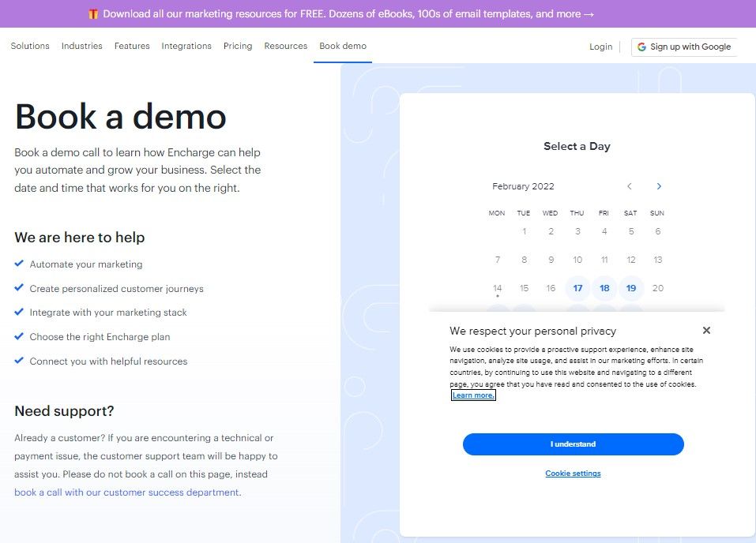Click day 6 on the calendar
This screenshot has width=756, height=543.
[657, 231]
